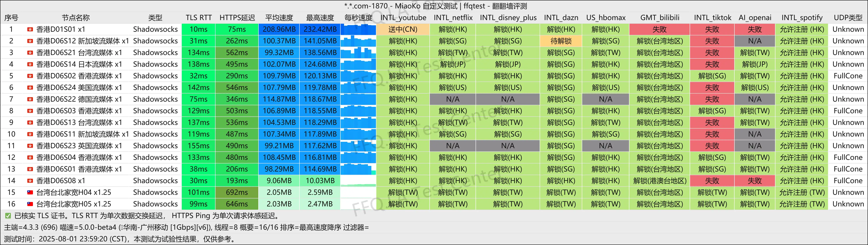This screenshot has height=245, width=868.
Task: Click the flag icon beside 香港D06S24 美国流媒体
Action: click(x=30, y=88)
